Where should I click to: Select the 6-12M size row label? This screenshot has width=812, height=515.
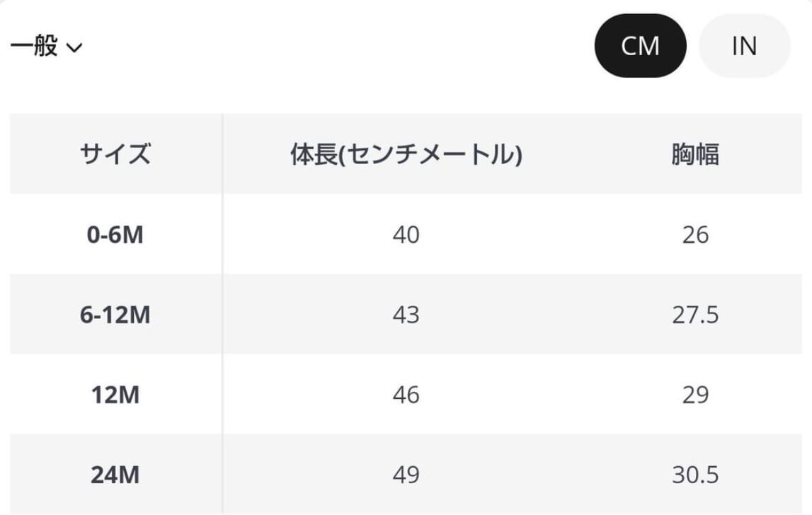tap(115, 315)
